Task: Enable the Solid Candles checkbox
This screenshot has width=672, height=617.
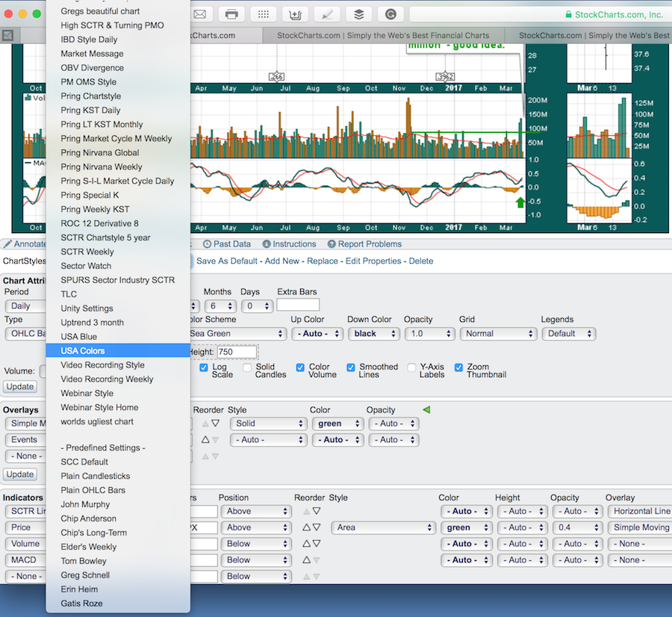Action: click(247, 368)
